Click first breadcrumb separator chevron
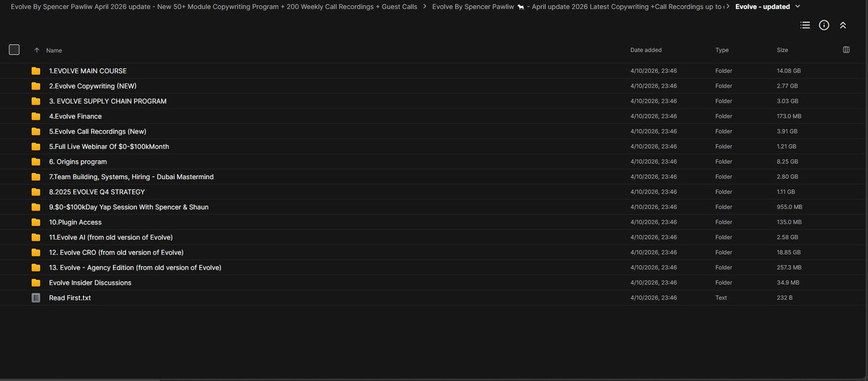 [425, 7]
